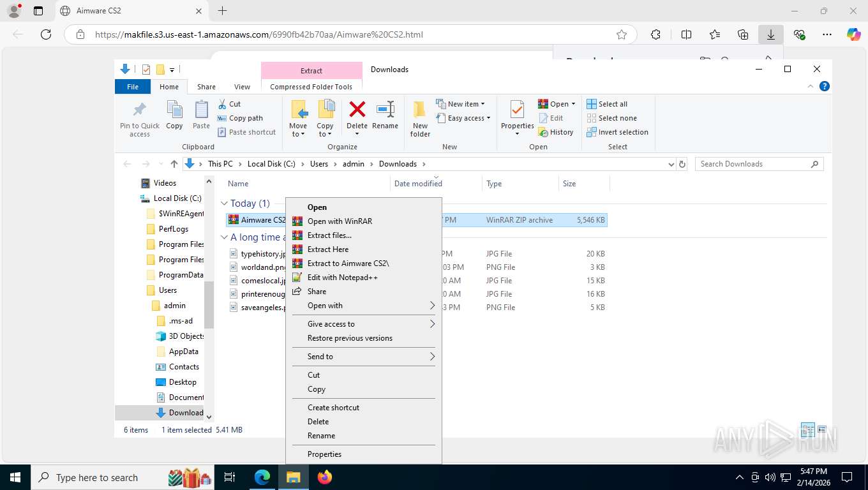The height and width of the screenshot is (490, 868).
Task: Select Local Disk (C:) in tree
Action: 171,198
